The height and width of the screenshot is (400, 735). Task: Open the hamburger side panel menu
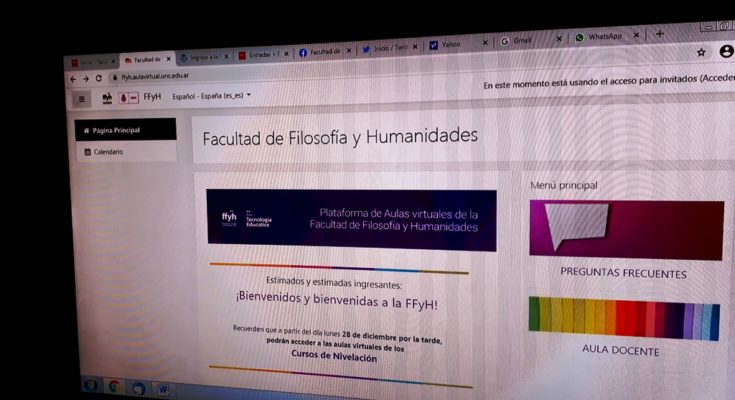click(82, 98)
